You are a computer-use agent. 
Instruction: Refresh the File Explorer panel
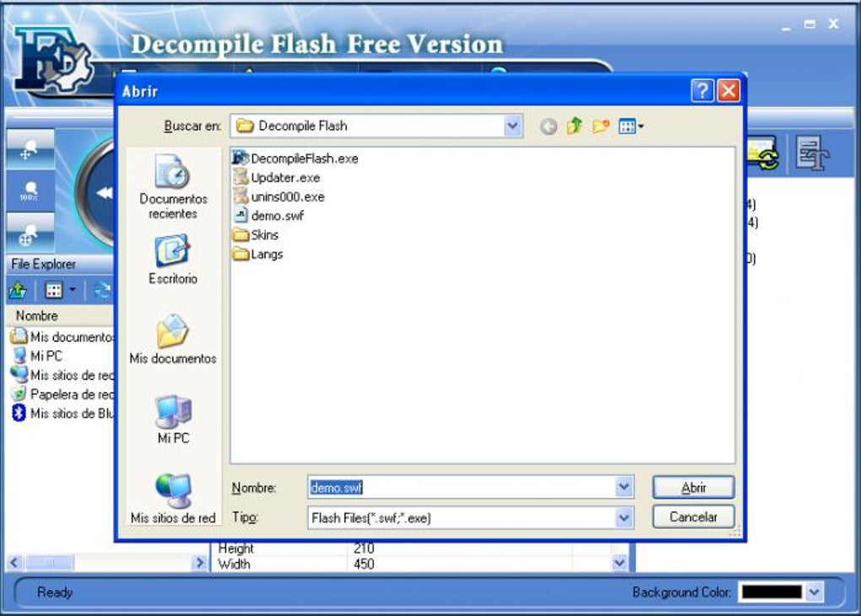point(102,290)
